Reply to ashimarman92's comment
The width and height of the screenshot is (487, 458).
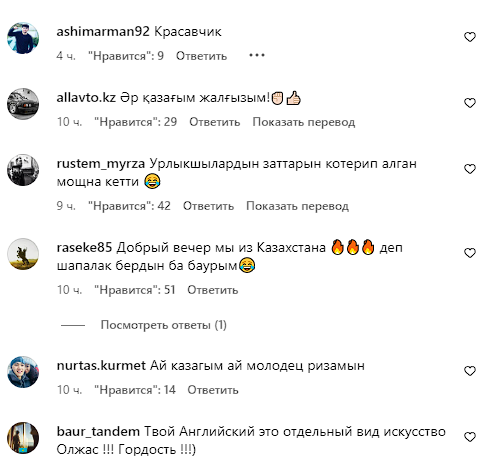[201, 56]
